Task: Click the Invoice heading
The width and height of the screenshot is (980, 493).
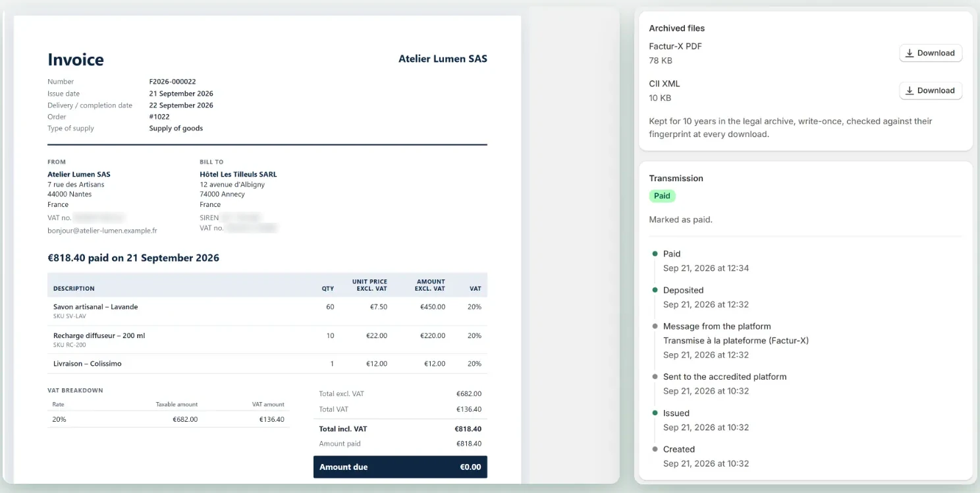Action: coord(76,59)
